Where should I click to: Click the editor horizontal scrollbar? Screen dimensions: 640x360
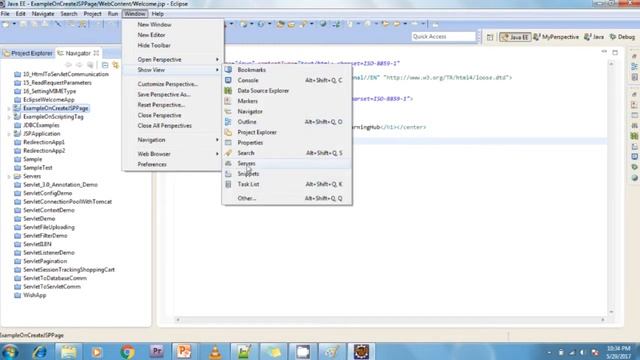390,320
